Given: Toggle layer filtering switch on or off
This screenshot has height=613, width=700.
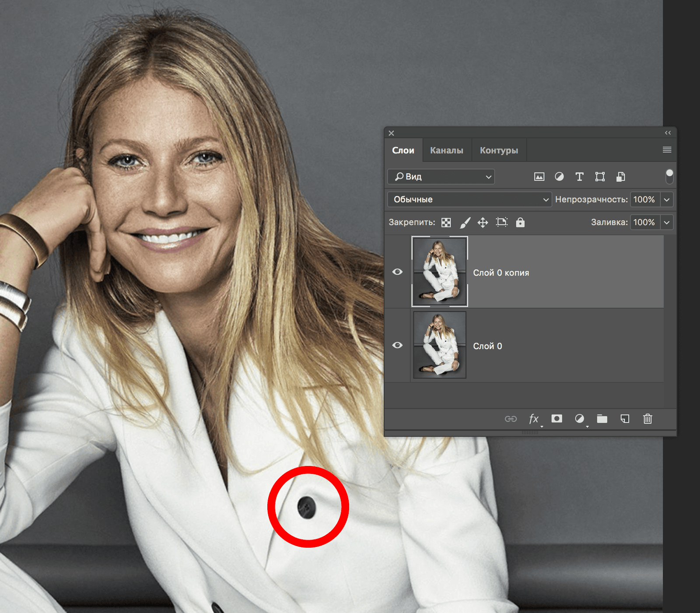Looking at the screenshot, I should tap(669, 176).
